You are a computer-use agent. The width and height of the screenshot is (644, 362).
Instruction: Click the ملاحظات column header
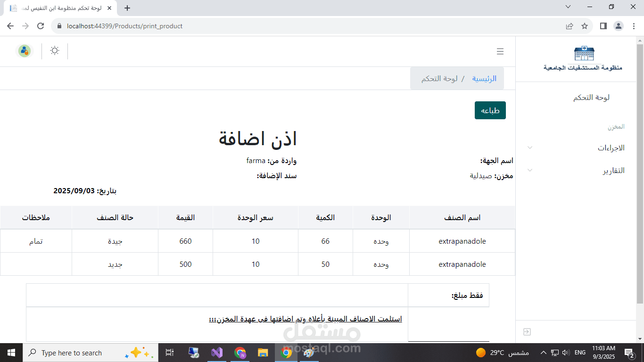36,217
